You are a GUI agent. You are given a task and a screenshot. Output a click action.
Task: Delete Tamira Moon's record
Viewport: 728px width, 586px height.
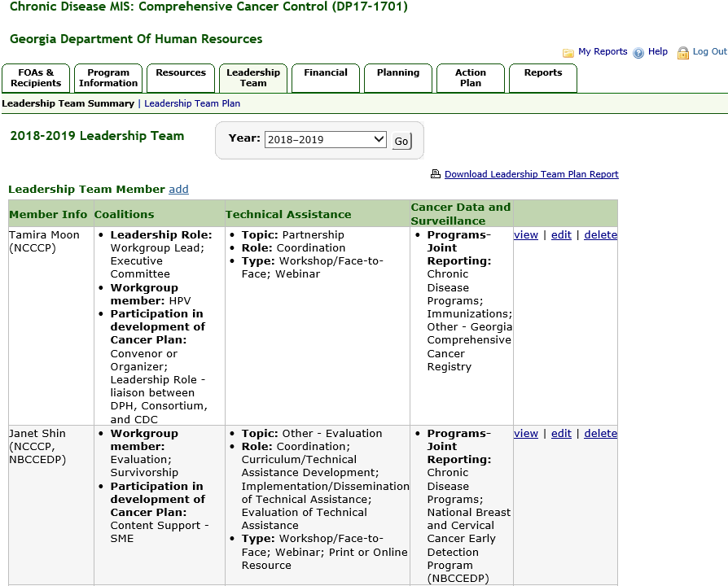(601, 234)
